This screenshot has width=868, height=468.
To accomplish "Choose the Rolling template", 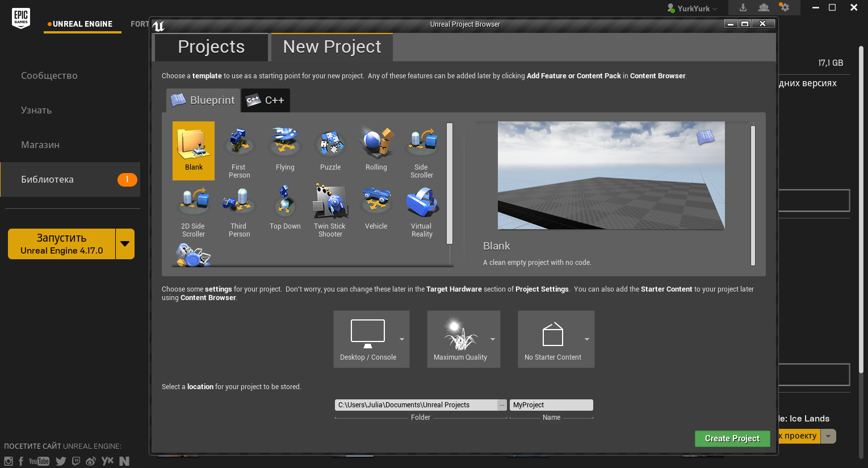I will point(376,150).
